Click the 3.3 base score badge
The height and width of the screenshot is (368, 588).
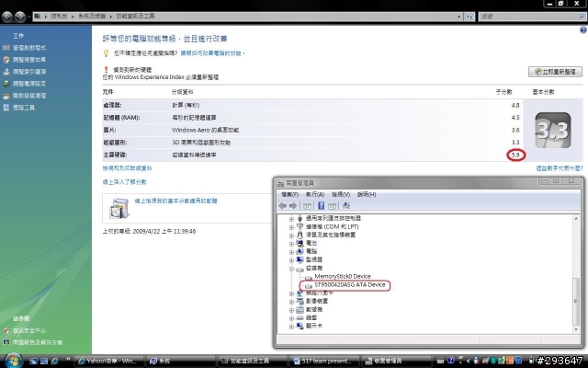[x=553, y=131]
